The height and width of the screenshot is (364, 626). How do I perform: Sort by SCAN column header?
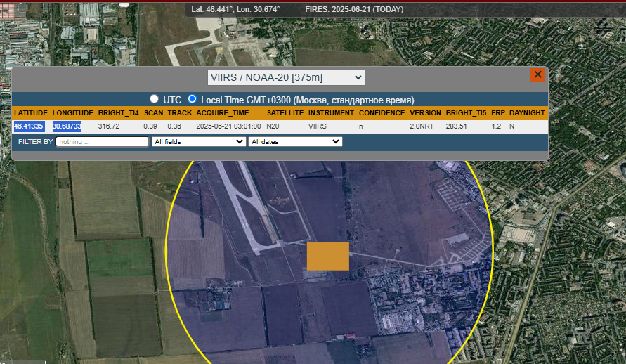[x=153, y=113]
